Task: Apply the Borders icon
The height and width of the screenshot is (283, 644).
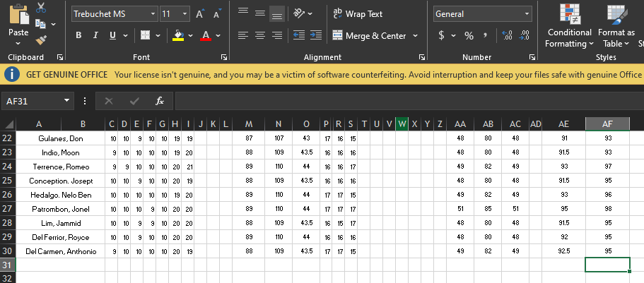Action: [145, 36]
